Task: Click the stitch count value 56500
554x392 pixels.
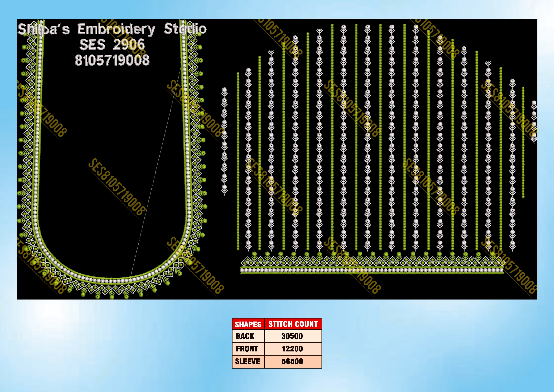Action: (x=292, y=361)
